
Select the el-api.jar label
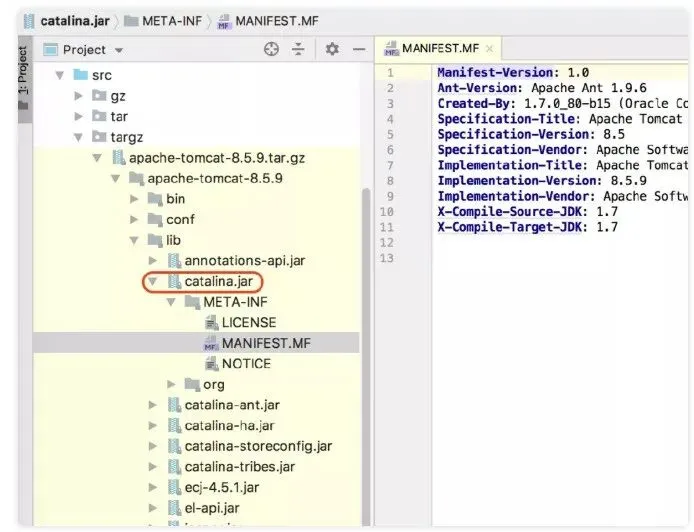(212, 508)
